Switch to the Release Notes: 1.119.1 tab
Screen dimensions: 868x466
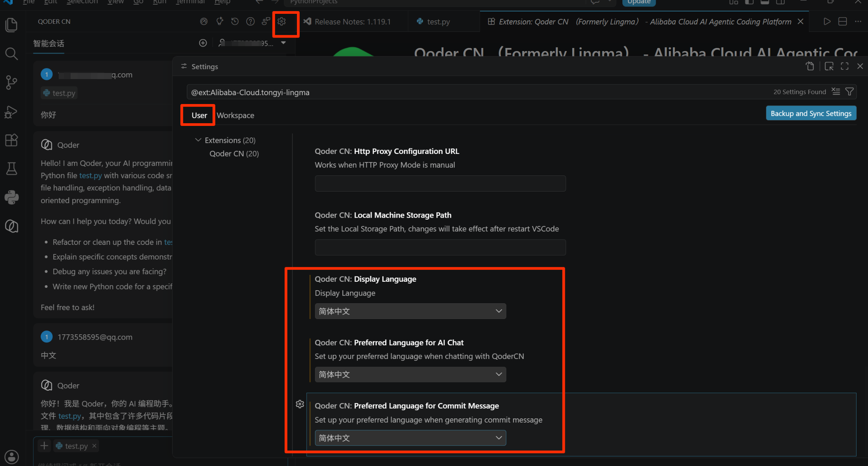pos(352,21)
